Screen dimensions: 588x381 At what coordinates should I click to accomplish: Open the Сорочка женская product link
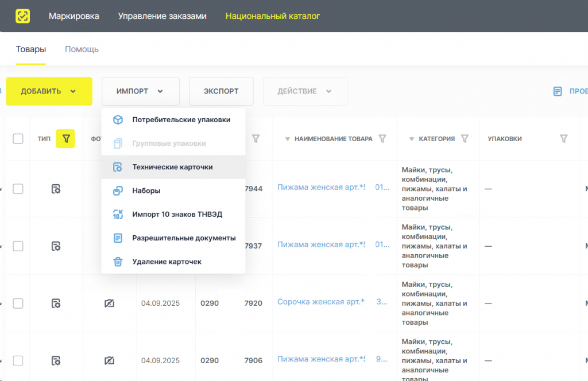tap(320, 302)
